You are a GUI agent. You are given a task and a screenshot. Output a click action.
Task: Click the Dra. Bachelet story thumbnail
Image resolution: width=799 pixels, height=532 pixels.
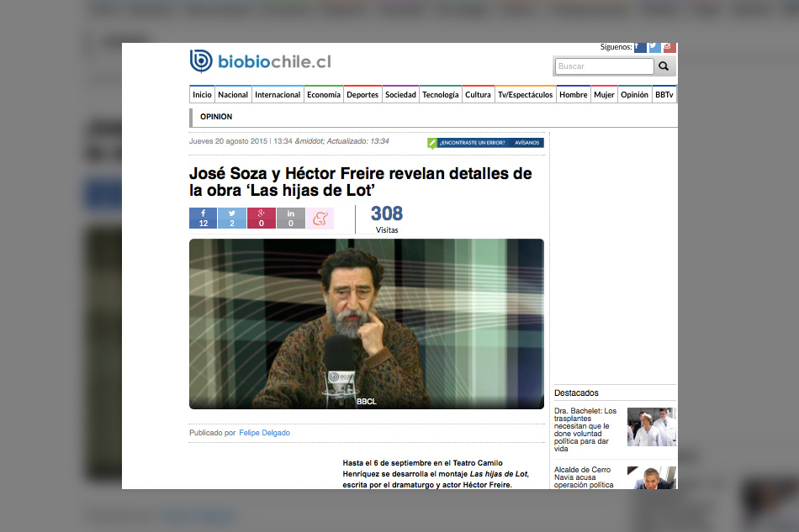tap(652, 427)
